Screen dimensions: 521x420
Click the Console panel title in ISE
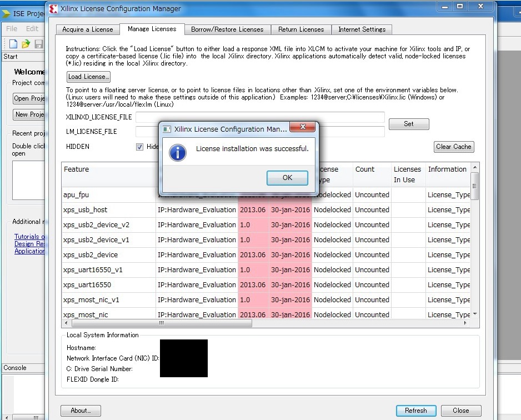(15, 368)
